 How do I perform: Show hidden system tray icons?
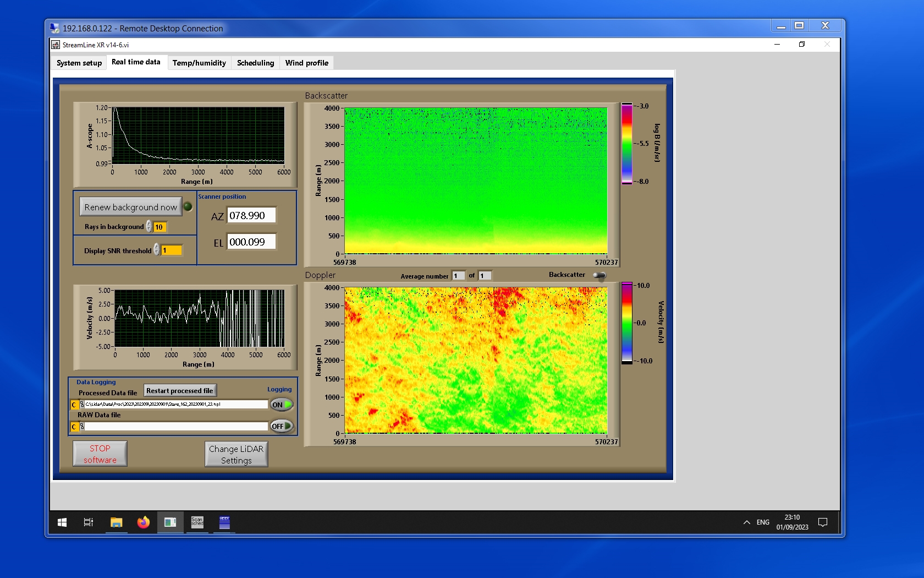click(746, 522)
